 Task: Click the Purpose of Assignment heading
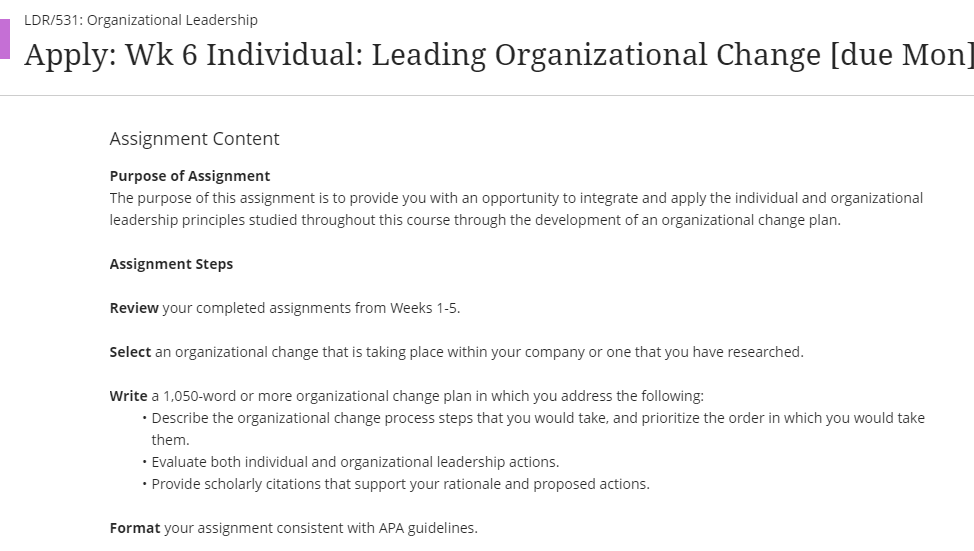coord(190,176)
